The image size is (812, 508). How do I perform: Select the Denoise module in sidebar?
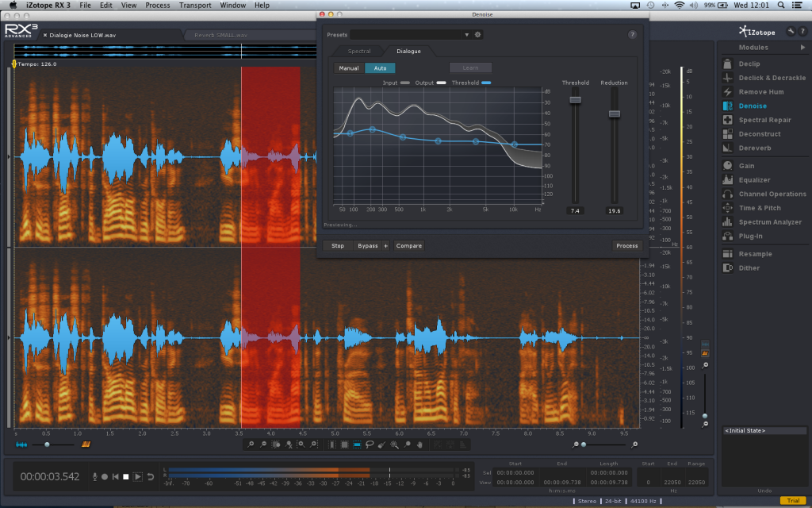[x=745, y=106]
